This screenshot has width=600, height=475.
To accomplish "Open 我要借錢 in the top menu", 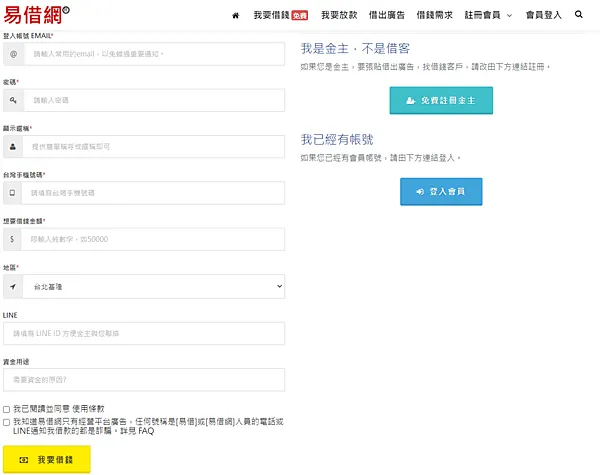I will pos(271,15).
